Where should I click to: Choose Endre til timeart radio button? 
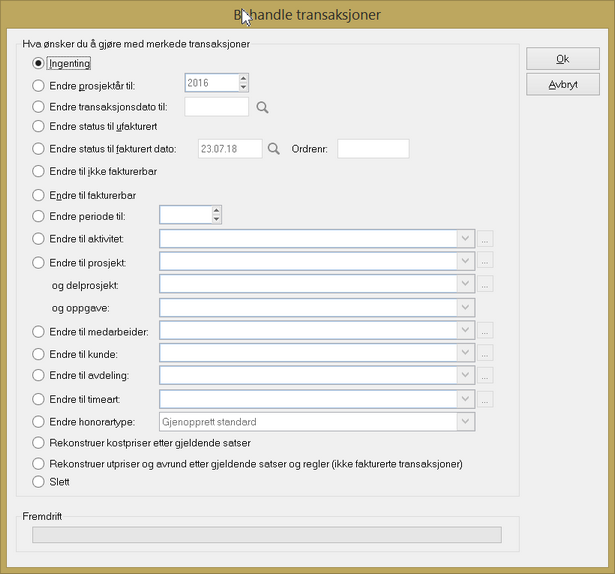coord(38,399)
